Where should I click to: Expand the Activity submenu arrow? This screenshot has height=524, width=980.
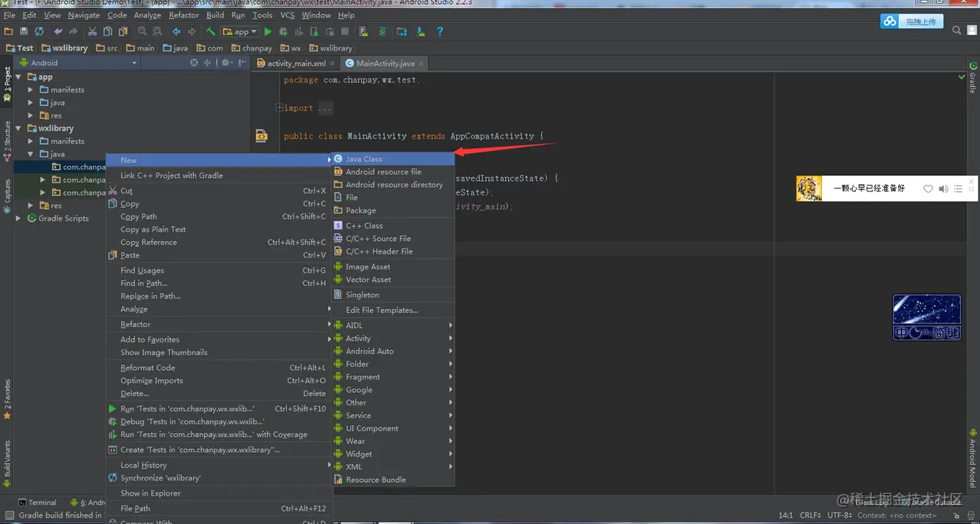(450, 338)
